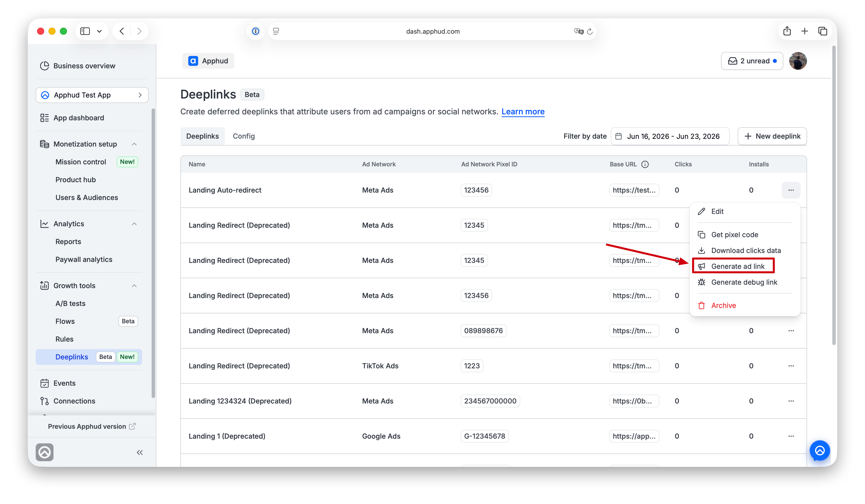The width and height of the screenshot is (865, 504).
Task: Click Safari share icon
Action: click(x=787, y=31)
